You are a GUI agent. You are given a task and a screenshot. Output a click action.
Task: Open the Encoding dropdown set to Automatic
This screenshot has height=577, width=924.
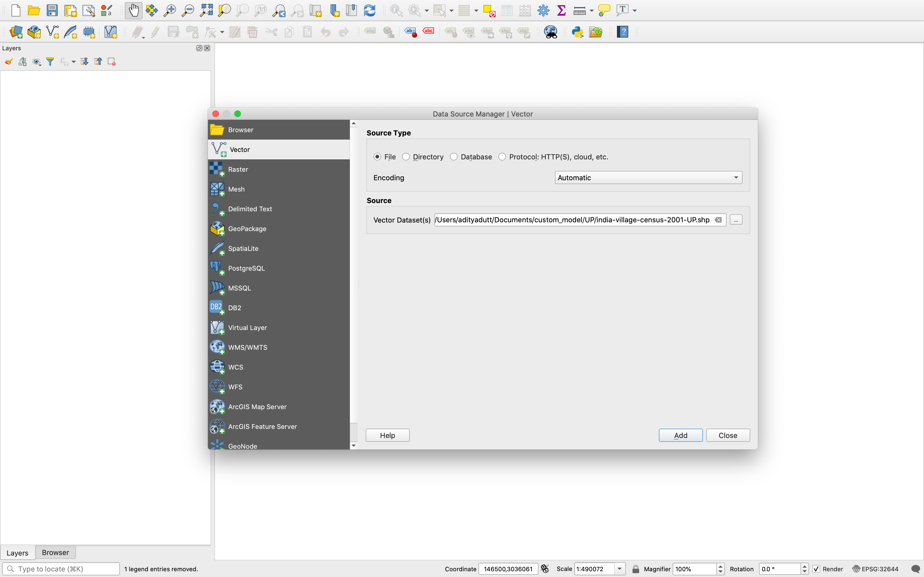[x=648, y=177]
